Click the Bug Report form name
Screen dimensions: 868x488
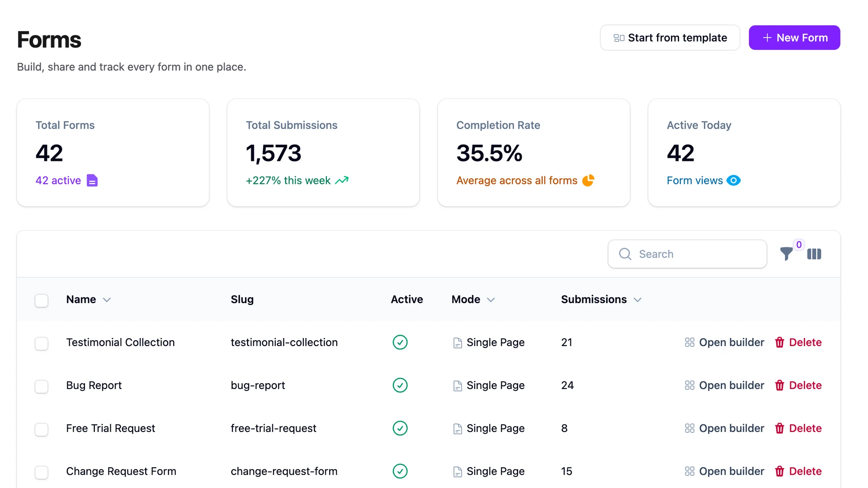94,385
